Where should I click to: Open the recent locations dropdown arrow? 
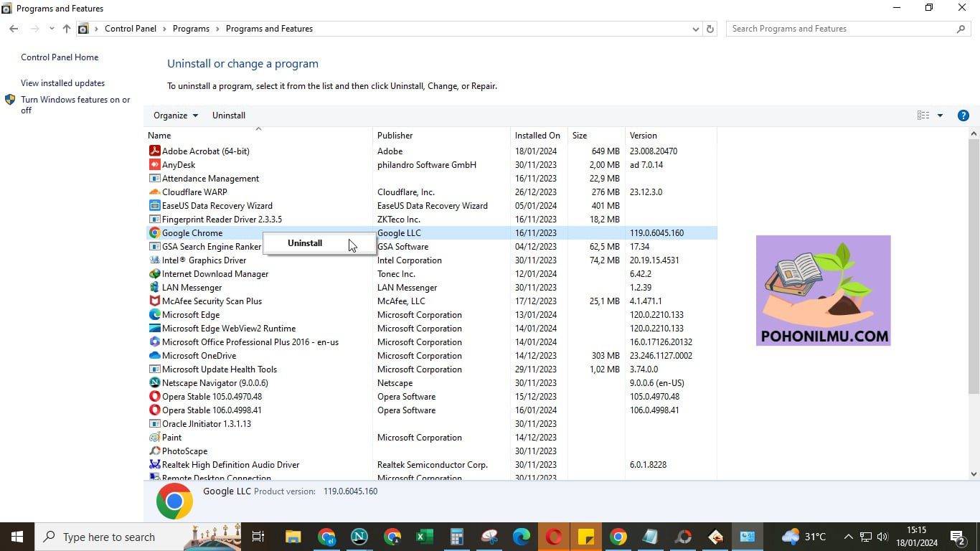point(52,29)
